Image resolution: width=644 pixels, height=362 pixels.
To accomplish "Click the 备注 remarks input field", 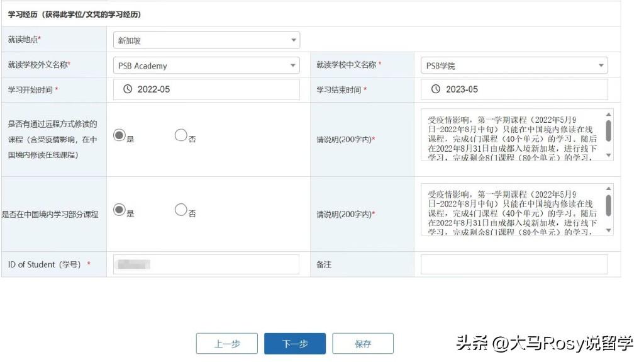I will point(514,264).
